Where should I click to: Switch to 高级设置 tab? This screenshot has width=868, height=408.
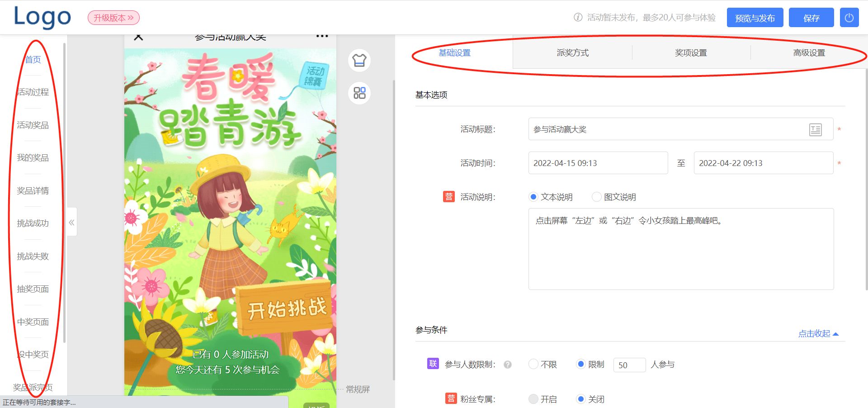pyautogui.click(x=809, y=53)
